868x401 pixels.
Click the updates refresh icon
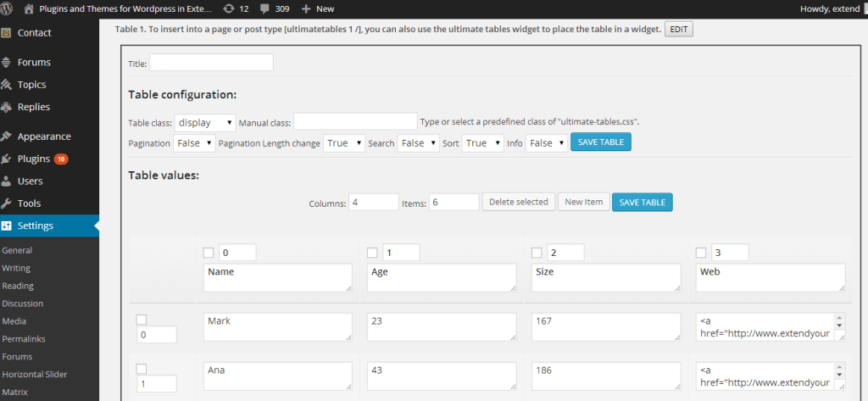227,8
